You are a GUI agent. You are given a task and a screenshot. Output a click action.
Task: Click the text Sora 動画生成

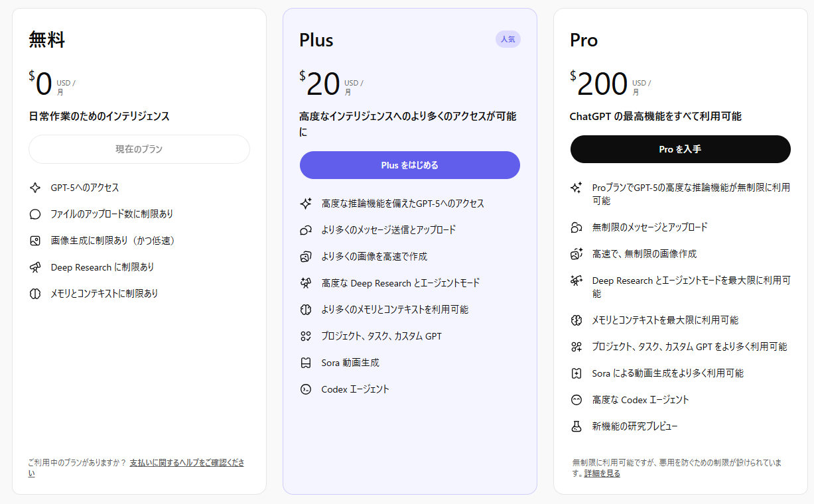pyautogui.click(x=350, y=363)
